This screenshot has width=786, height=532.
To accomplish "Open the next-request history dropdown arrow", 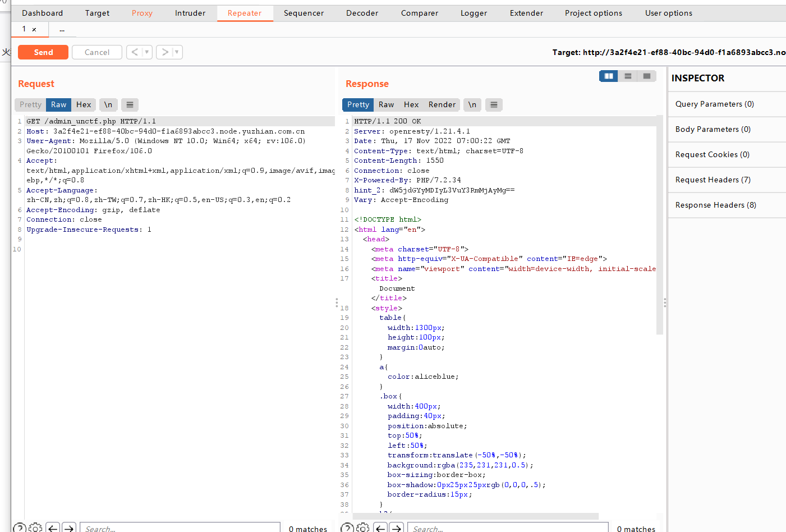I will click(x=177, y=52).
